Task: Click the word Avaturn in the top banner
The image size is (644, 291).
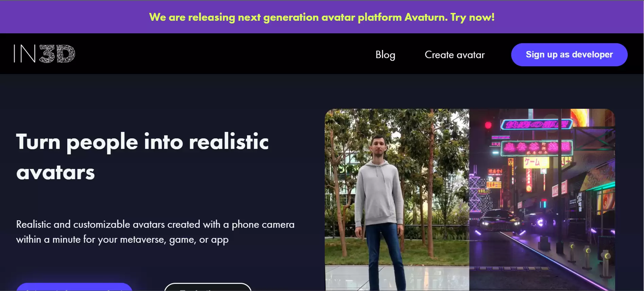Action: click(426, 17)
